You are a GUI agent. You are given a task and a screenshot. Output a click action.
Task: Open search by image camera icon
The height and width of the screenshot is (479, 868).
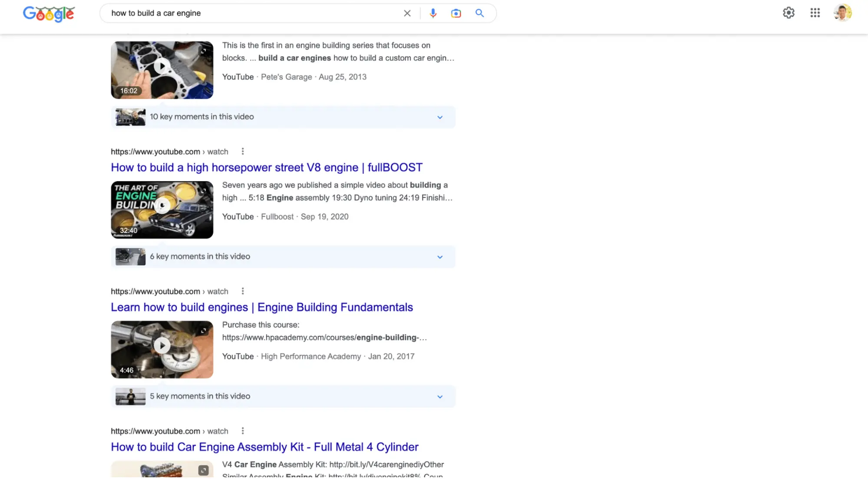click(455, 13)
